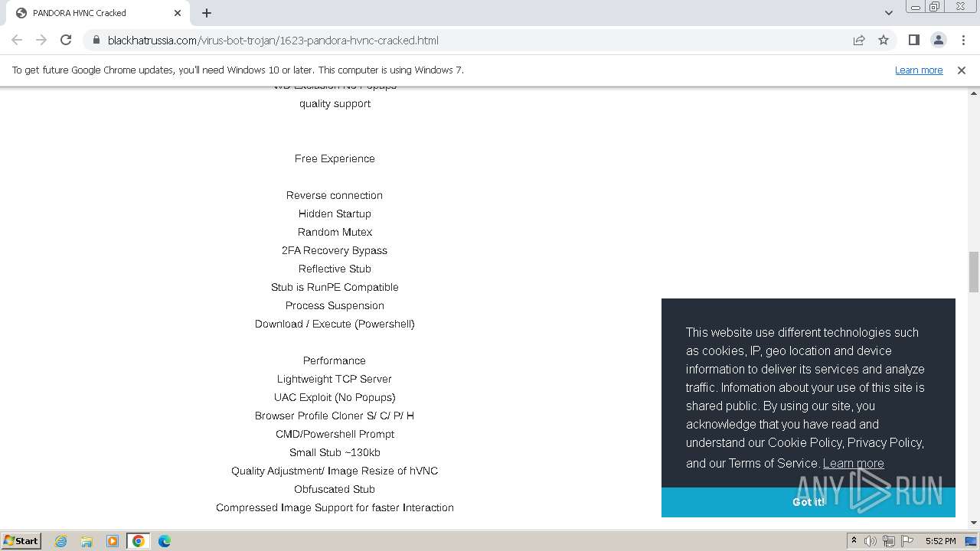Go back to previous page
Viewport: 980px width, 551px height.
tap(17, 40)
